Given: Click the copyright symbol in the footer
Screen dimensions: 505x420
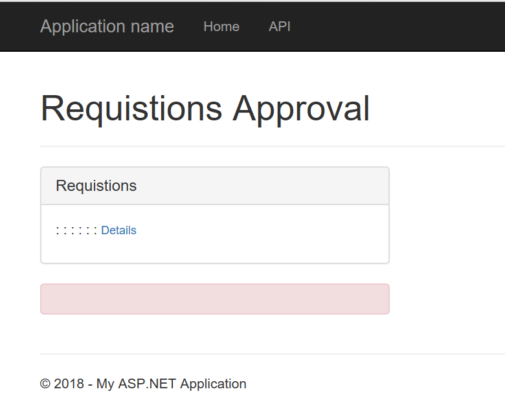Looking at the screenshot, I should click(x=45, y=384).
